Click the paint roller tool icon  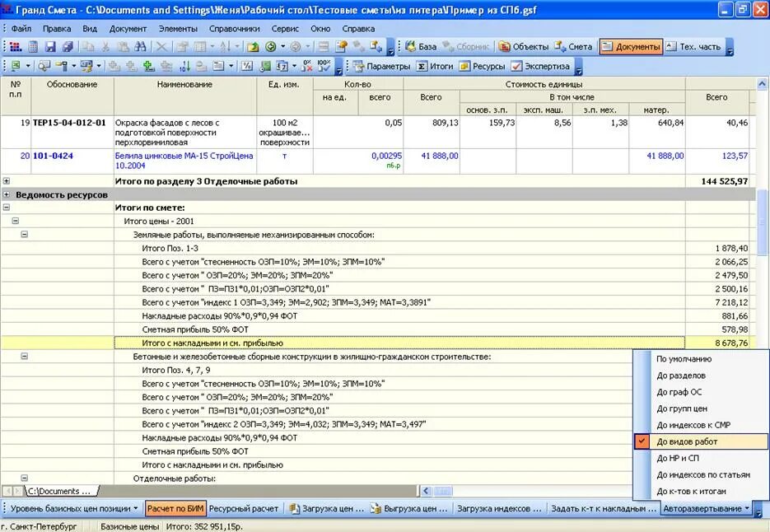[x=62, y=66]
